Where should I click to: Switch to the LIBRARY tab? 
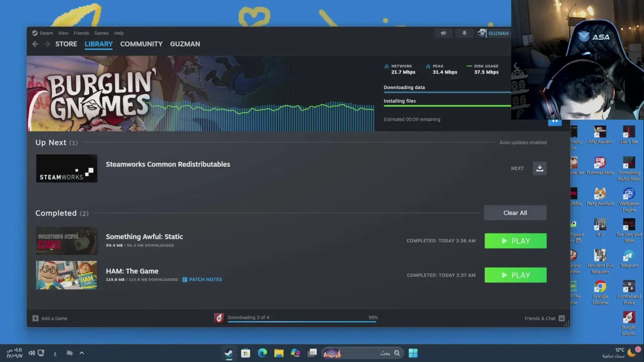point(99,44)
